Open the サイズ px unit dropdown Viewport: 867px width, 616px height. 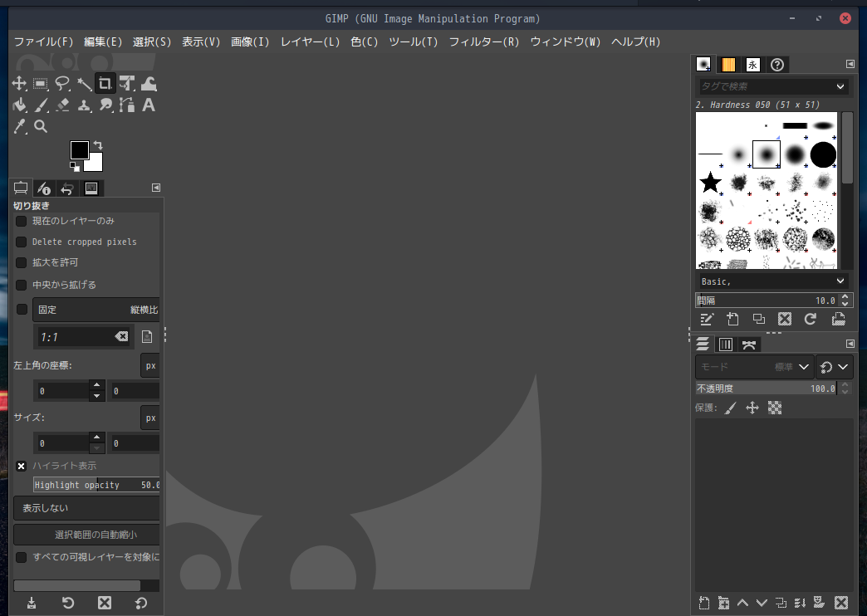click(150, 418)
